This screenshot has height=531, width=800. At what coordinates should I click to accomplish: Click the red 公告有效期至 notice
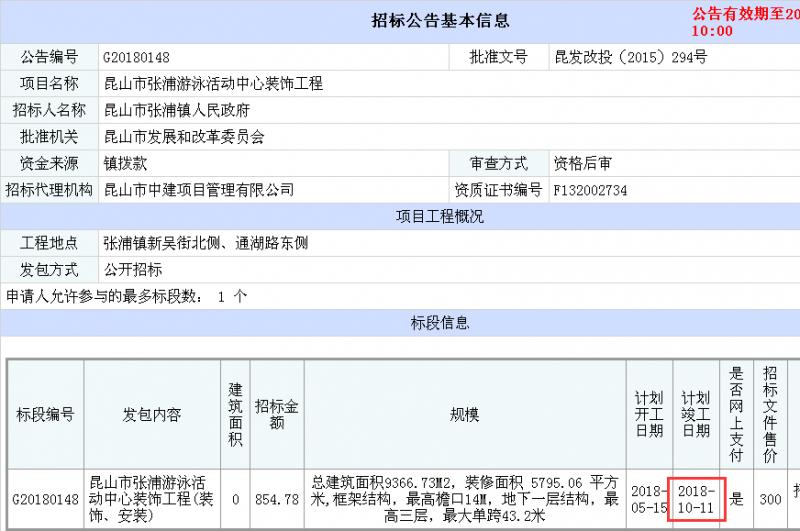(745, 22)
